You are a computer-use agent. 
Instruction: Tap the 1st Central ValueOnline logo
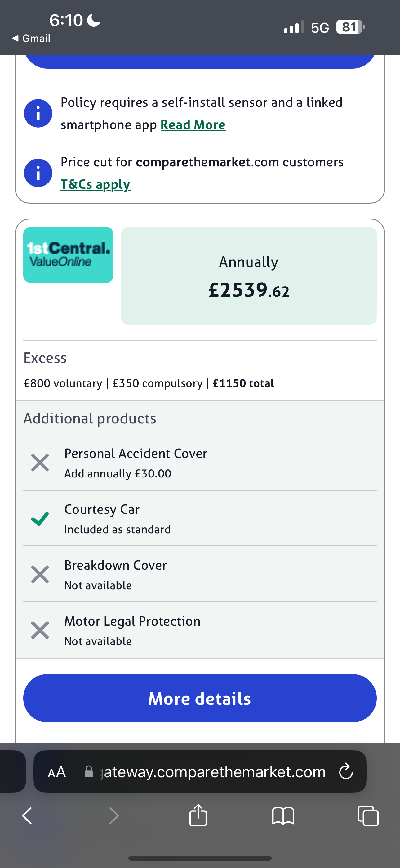click(68, 255)
